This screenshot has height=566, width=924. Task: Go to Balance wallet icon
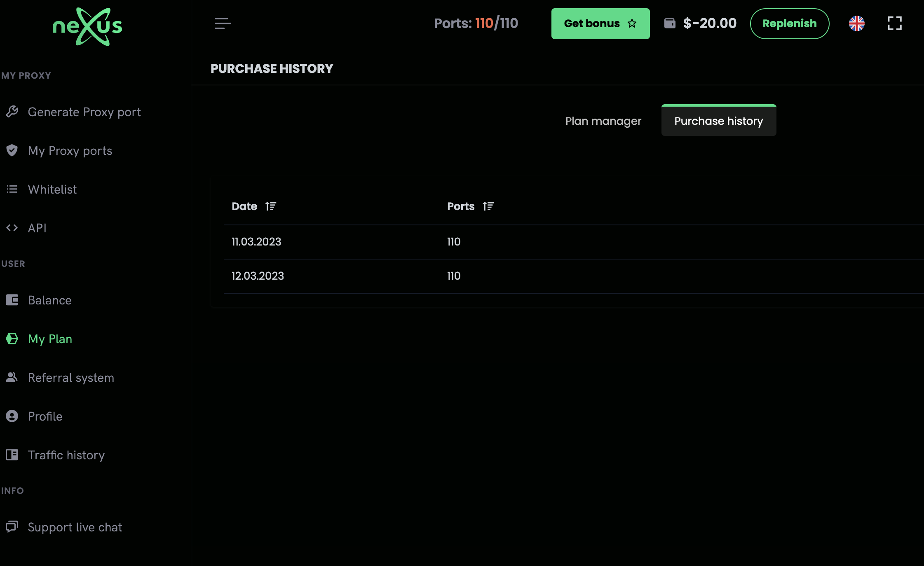(12, 300)
